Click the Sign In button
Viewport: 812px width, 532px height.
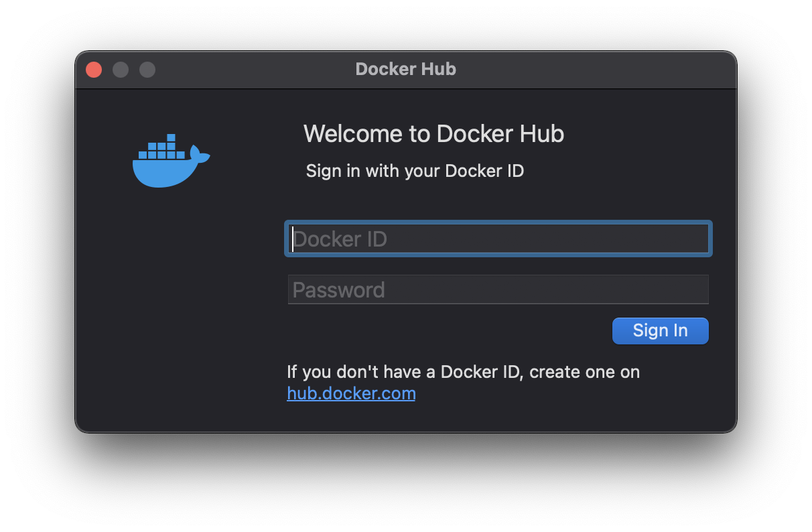(x=660, y=330)
